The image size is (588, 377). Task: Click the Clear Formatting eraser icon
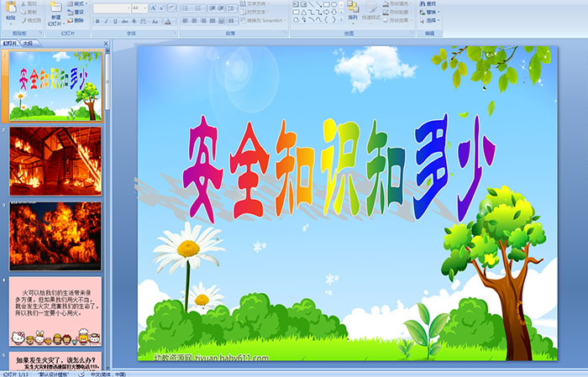point(172,8)
